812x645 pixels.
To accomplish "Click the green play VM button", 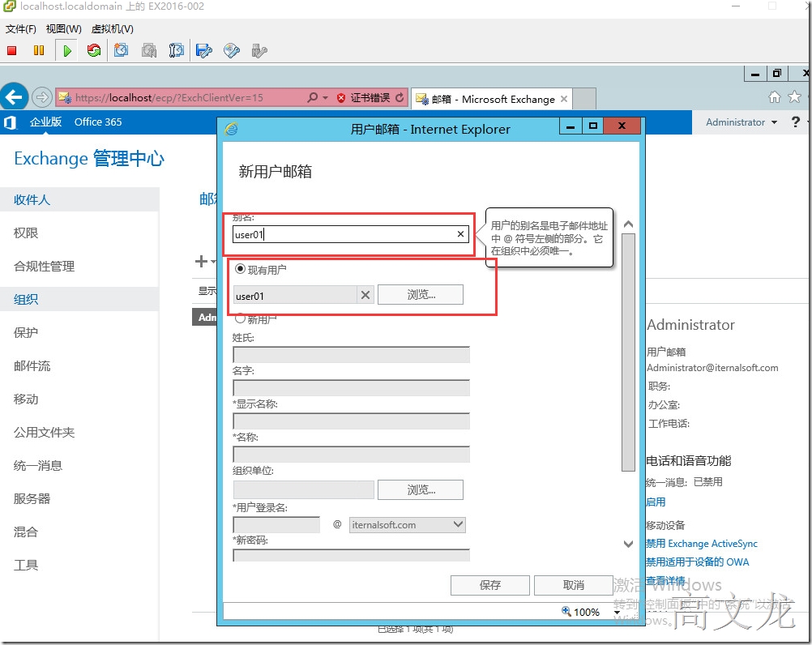I will [66, 51].
